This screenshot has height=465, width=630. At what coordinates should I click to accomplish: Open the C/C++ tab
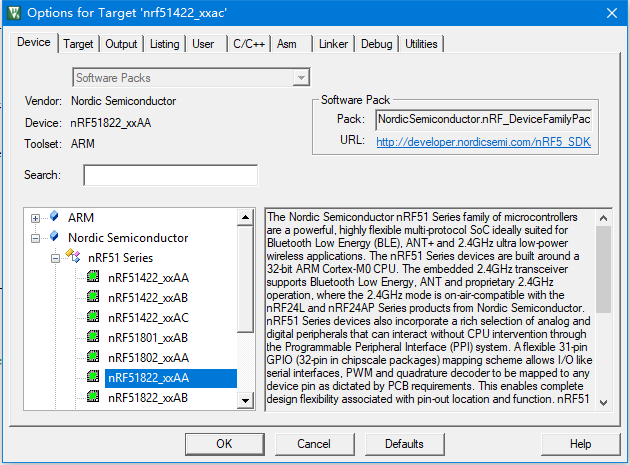tap(249, 44)
